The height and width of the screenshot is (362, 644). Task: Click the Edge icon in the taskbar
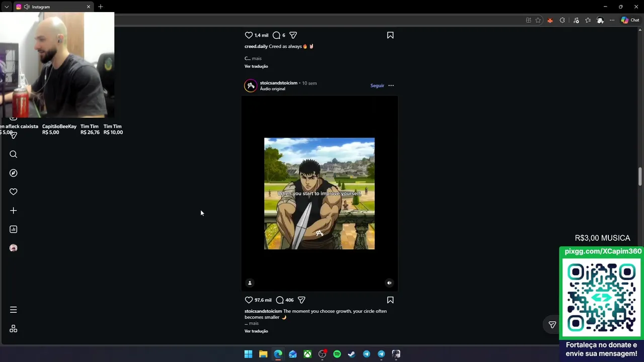tap(278, 354)
